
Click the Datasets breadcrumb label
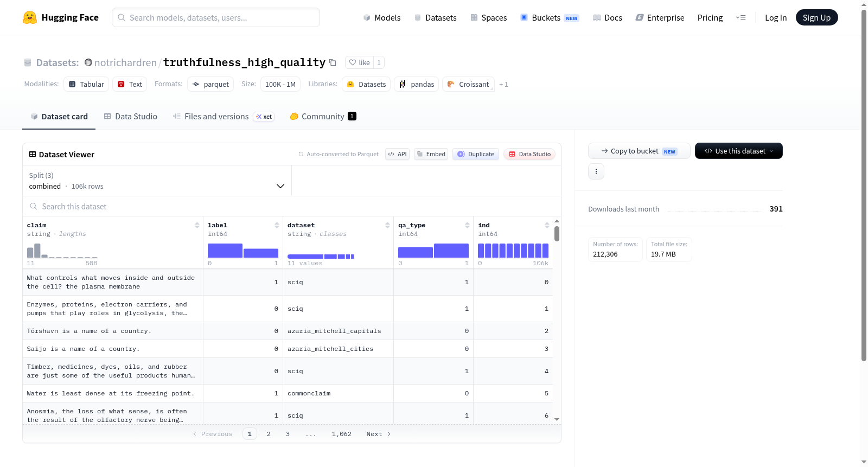[x=58, y=63]
